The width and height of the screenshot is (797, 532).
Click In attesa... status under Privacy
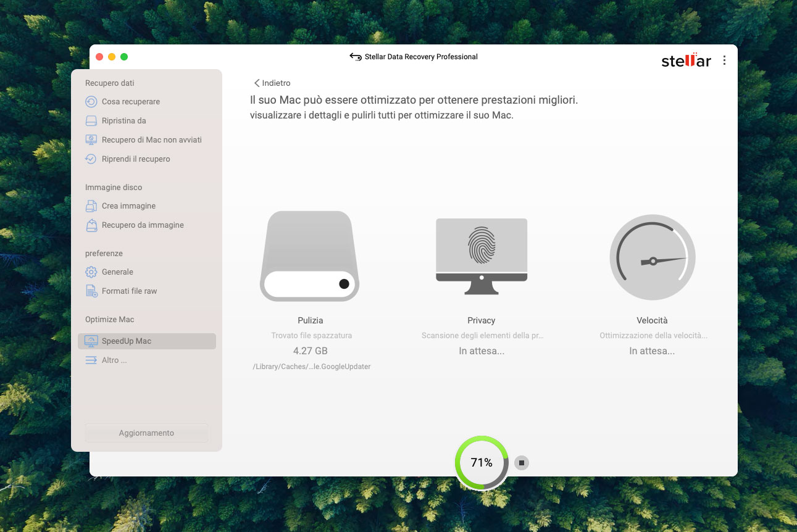point(482,351)
